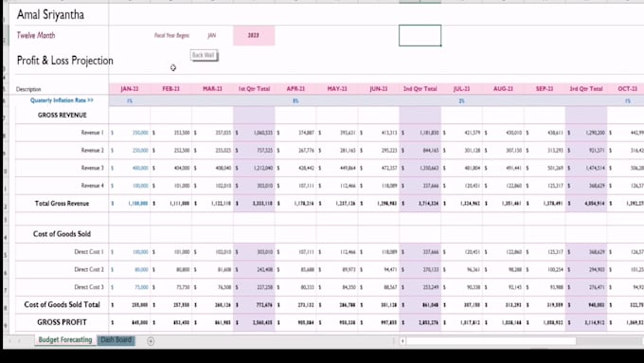
Task: Select the 'Revenue 1' row label
Action: tap(93, 133)
